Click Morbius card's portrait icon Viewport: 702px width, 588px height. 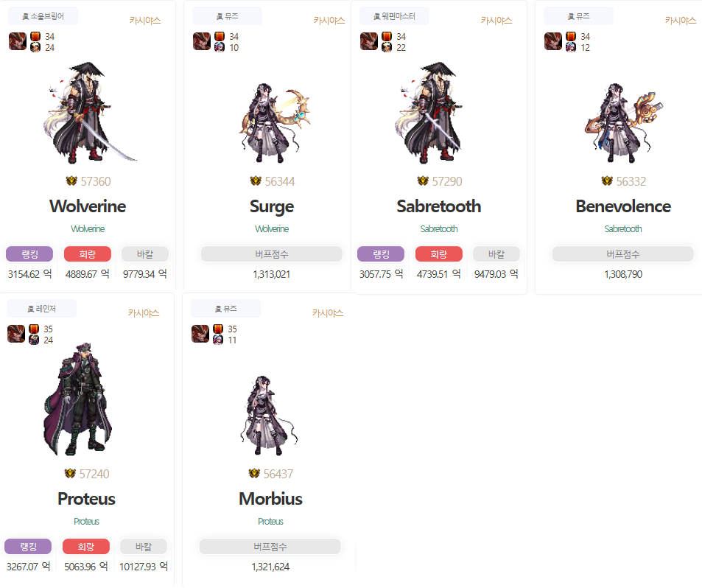click(200, 334)
